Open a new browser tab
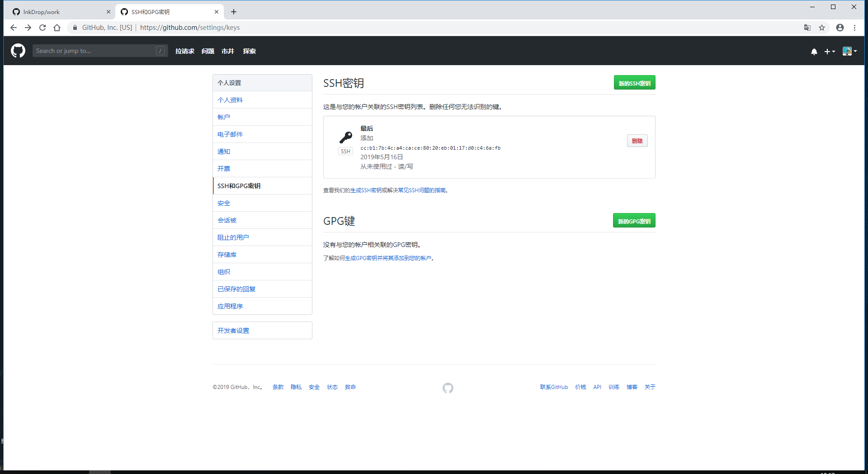Image resolution: width=868 pixels, height=474 pixels. pyautogui.click(x=234, y=12)
